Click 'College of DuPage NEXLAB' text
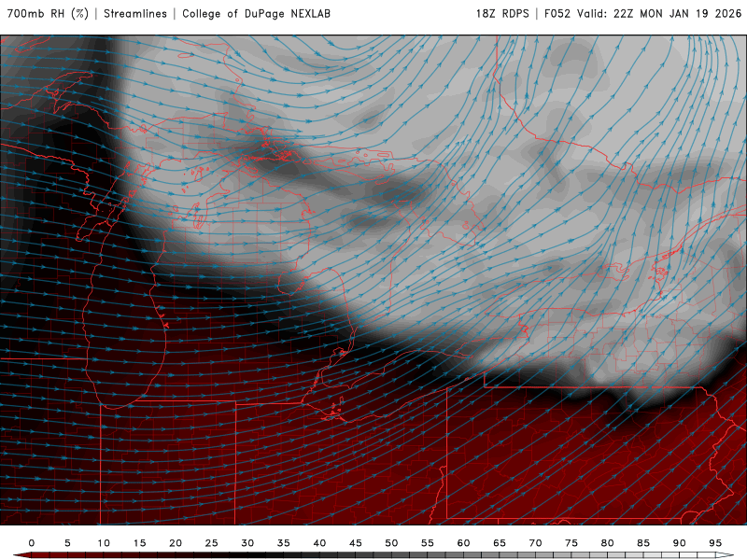 (x=256, y=13)
